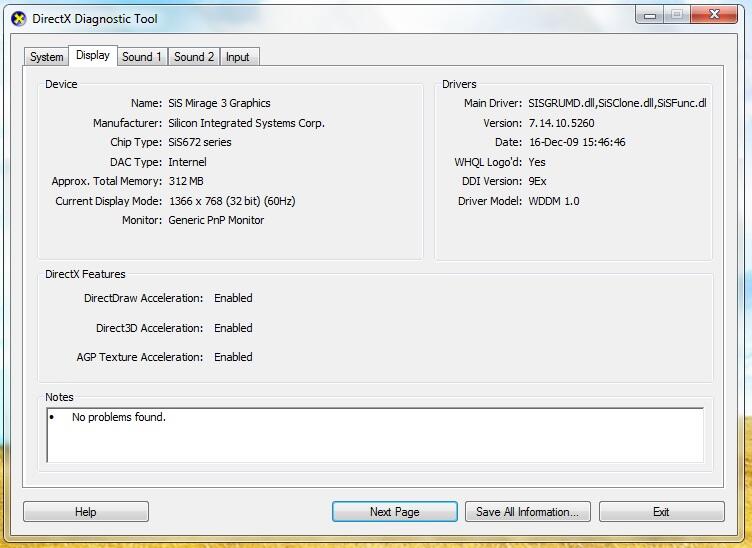This screenshot has height=548, width=752.
Task: Click main driver value 'SISGRUMD.dll,SiSClone.dll,SiSFunc.dl'
Action: (x=617, y=103)
